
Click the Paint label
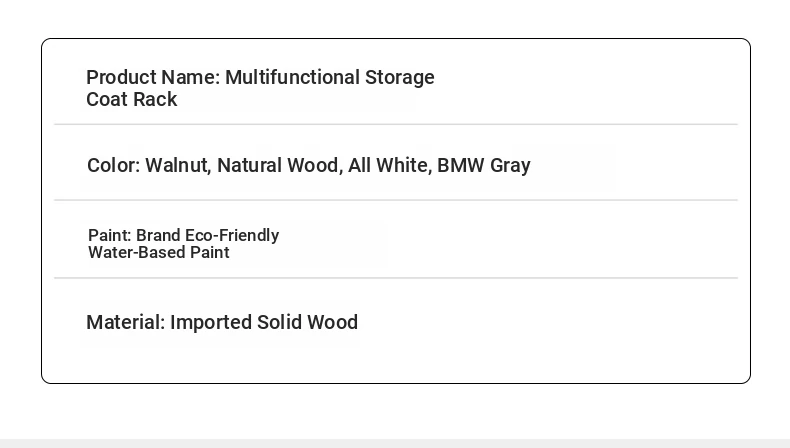[110, 235]
